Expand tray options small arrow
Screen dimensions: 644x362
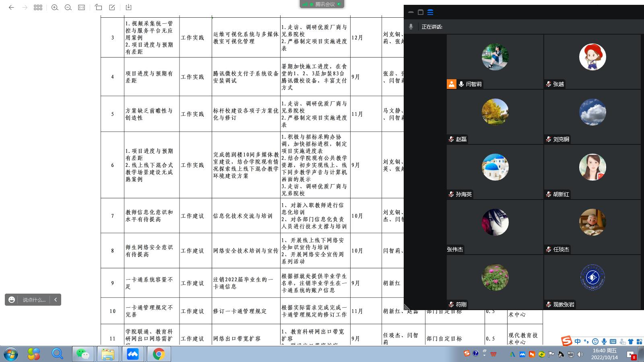pyautogui.click(x=484, y=356)
